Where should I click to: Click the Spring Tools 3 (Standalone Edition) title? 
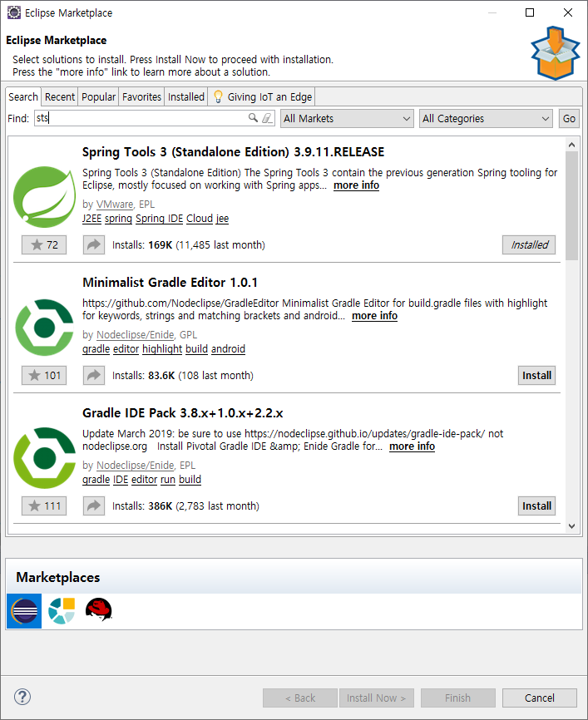click(233, 152)
